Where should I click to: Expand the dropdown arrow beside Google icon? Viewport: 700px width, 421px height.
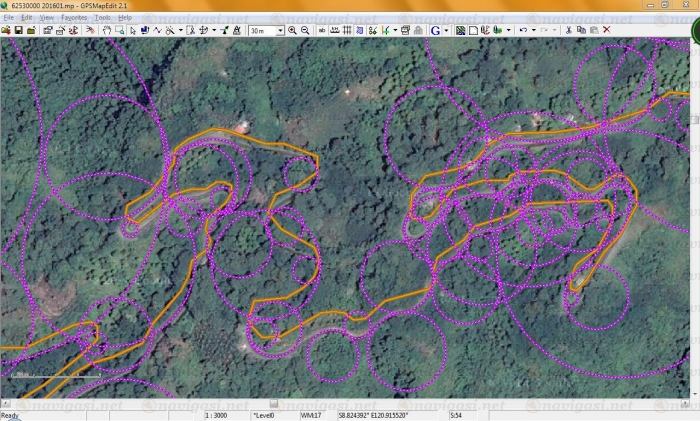(x=446, y=31)
